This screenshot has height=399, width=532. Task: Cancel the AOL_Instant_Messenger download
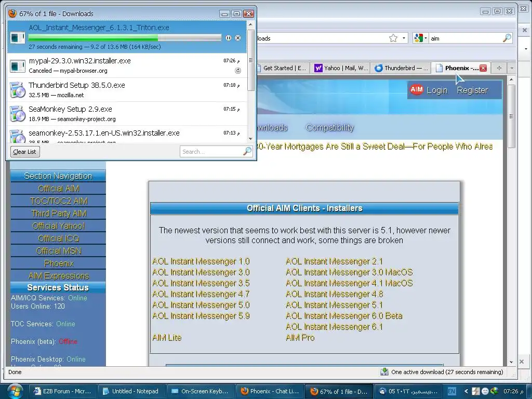pos(238,38)
